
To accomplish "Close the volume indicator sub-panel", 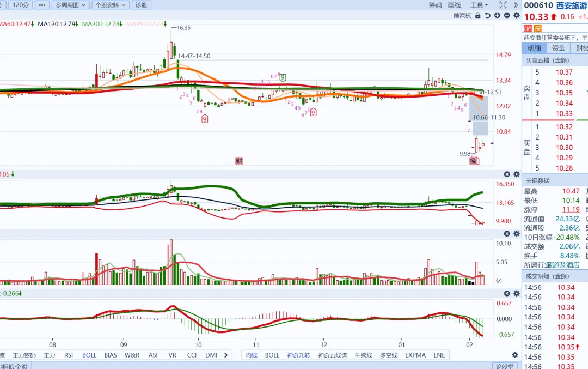I will (507, 233).
